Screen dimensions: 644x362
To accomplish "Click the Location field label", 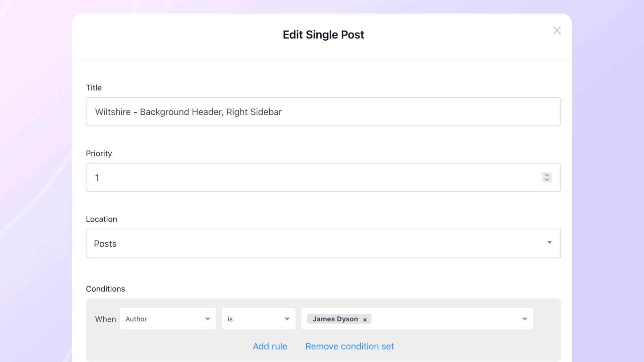I will (101, 219).
